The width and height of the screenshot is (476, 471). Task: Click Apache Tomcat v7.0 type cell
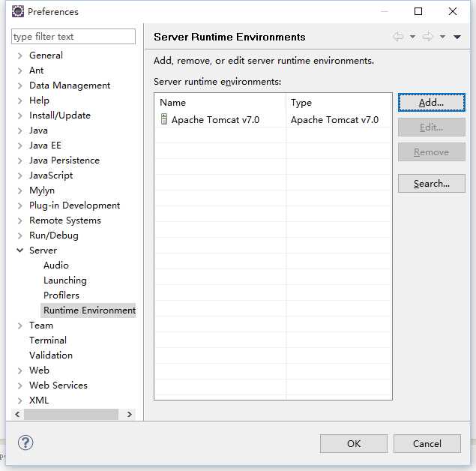[x=334, y=120]
